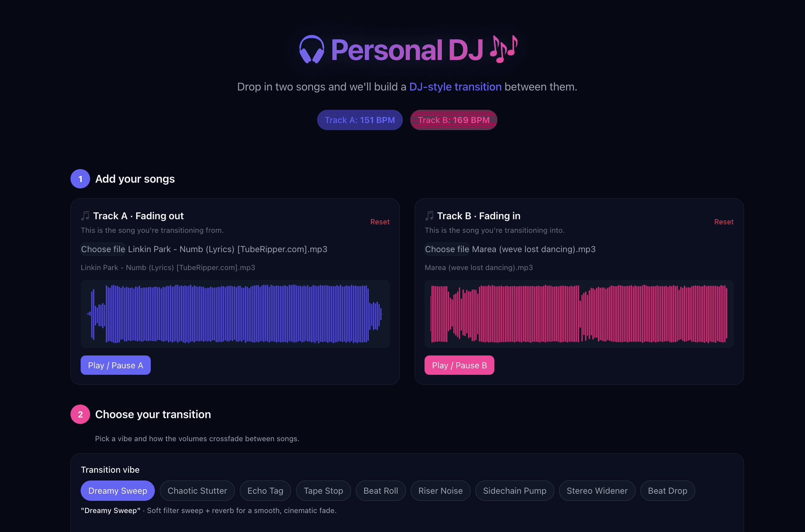This screenshot has height=532, width=805.
Task: Reset Track A
Action: tap(380, 222)
